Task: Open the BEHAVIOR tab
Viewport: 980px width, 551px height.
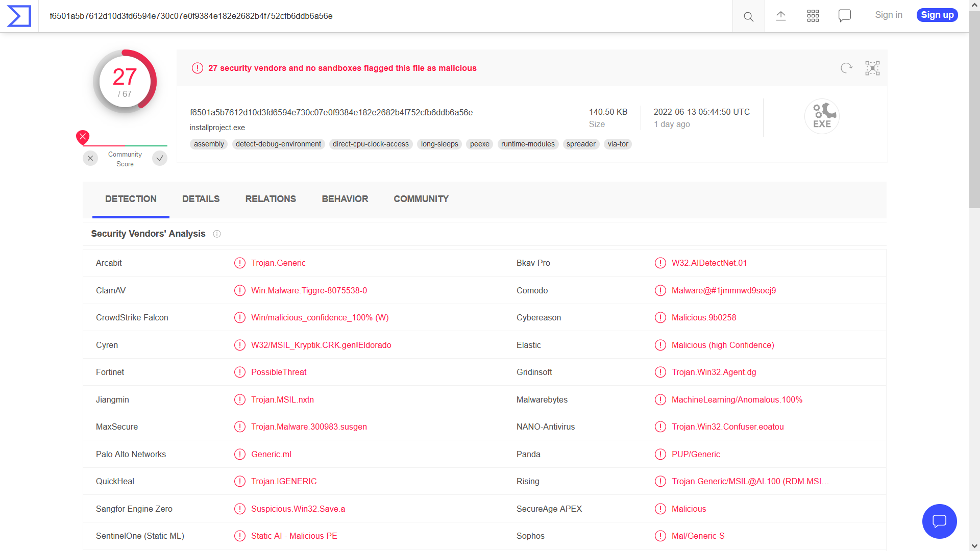Action: (345, 199)
